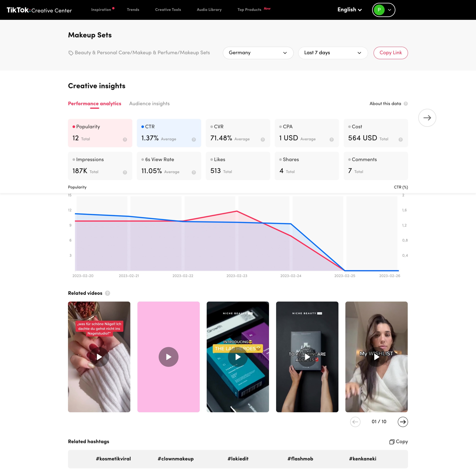
Task: Play the red nails video
Action: (x=99, y=357)
